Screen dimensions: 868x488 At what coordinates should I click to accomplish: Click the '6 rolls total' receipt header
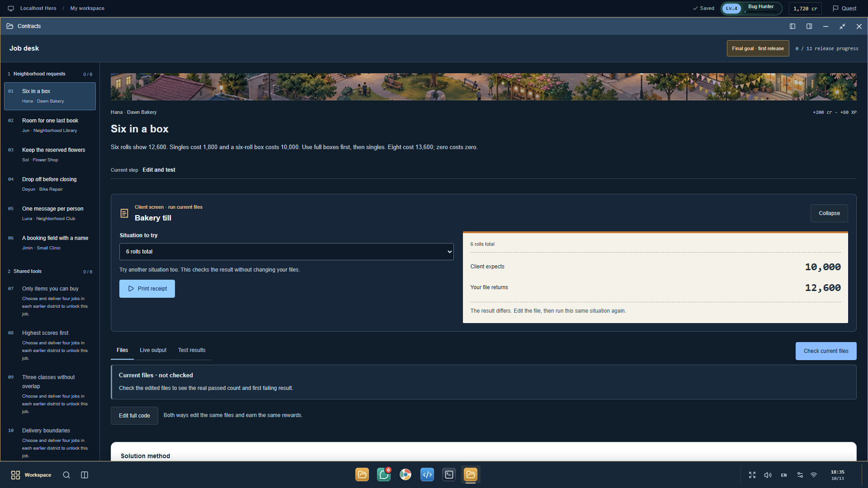tap(482, 244)
